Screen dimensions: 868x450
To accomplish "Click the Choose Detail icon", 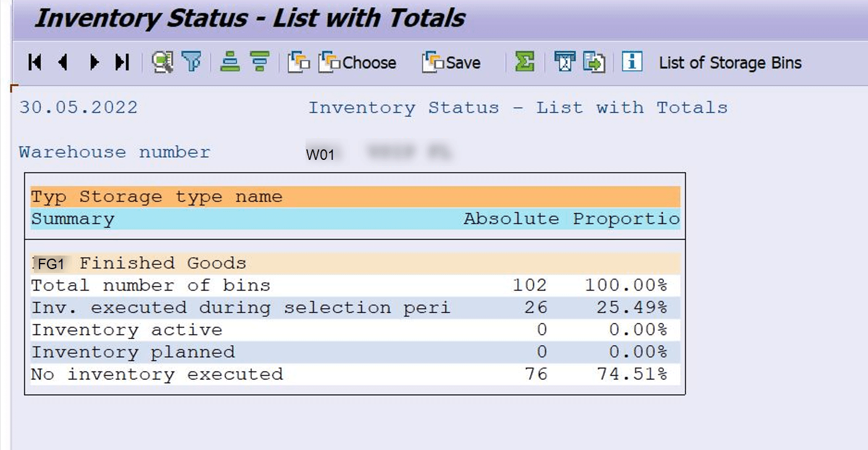I will 299,62.
